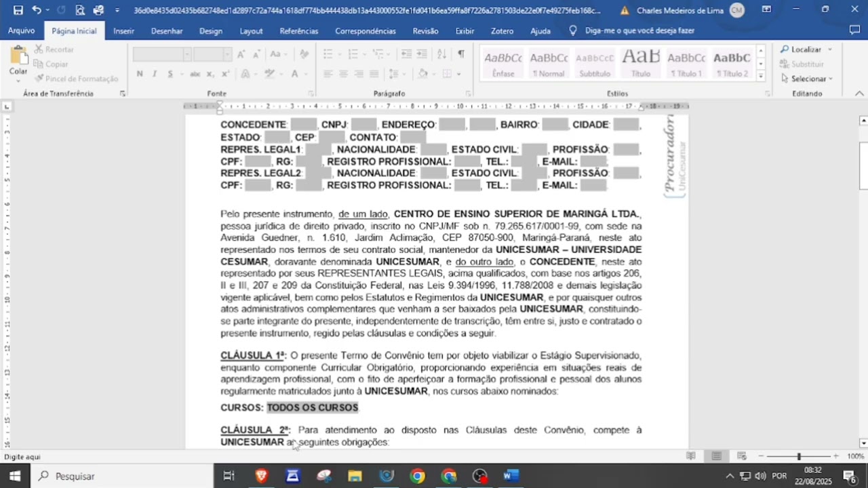Open the Parágrafo dialog launcher
This screenshot has height=488, width=868.
468,94
